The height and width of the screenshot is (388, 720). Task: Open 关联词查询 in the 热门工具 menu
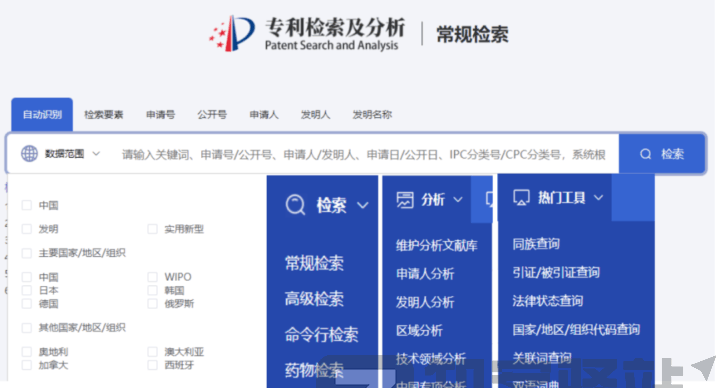(x=542, y=358)
